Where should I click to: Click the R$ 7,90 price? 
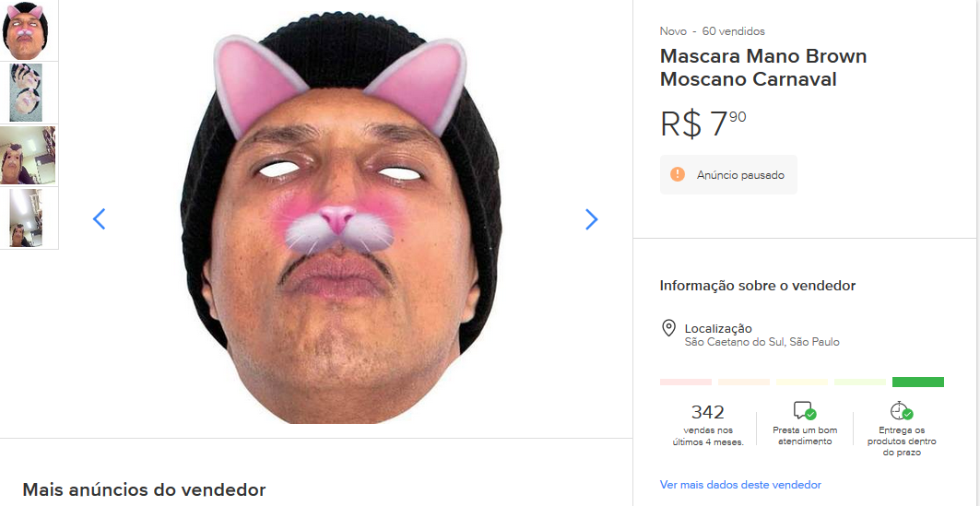tap(703, 124)
